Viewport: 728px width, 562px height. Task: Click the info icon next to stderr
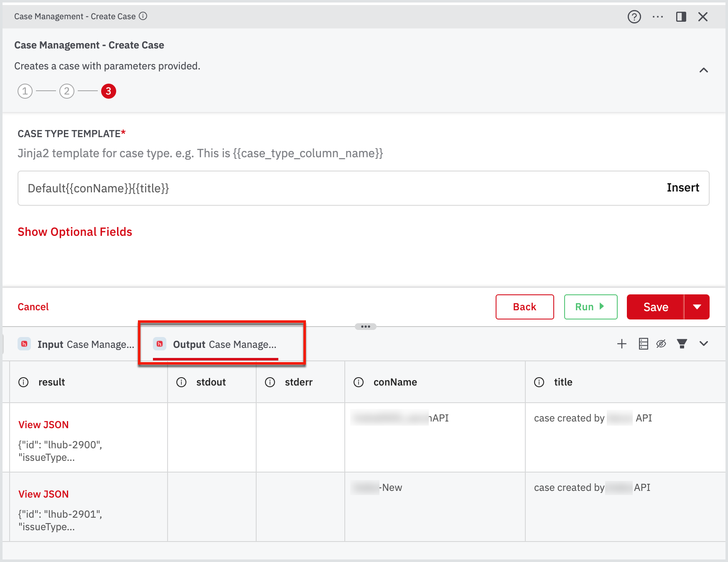[x=270, y=382]
